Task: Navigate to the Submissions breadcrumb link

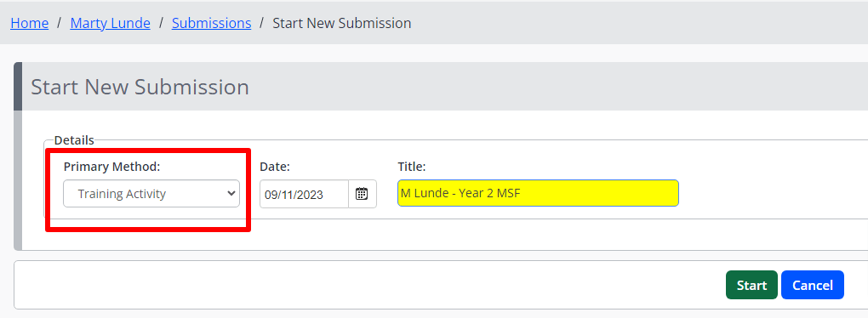Action: pos(211,23)
